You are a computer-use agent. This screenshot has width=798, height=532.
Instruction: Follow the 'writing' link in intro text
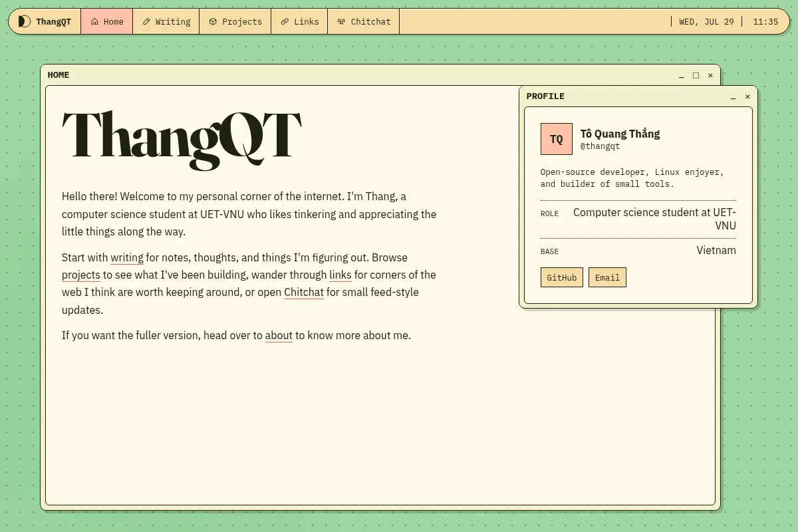(127, 257)
